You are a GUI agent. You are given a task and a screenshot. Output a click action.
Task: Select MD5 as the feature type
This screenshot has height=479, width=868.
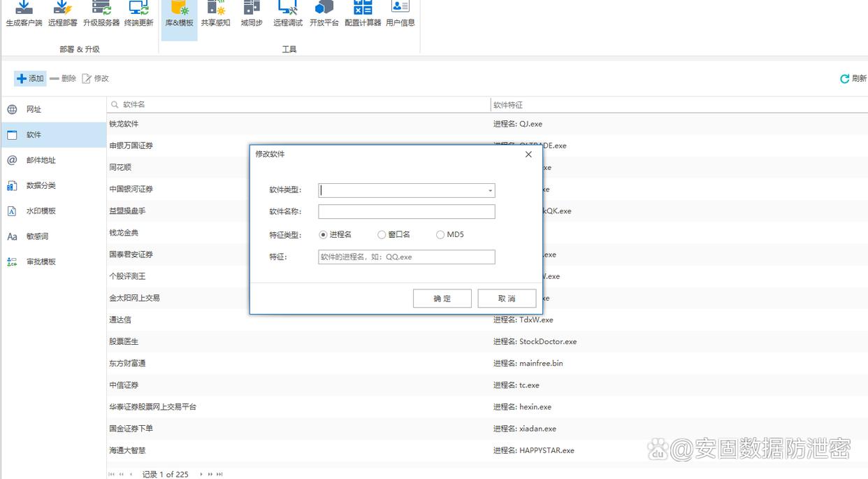440,235
